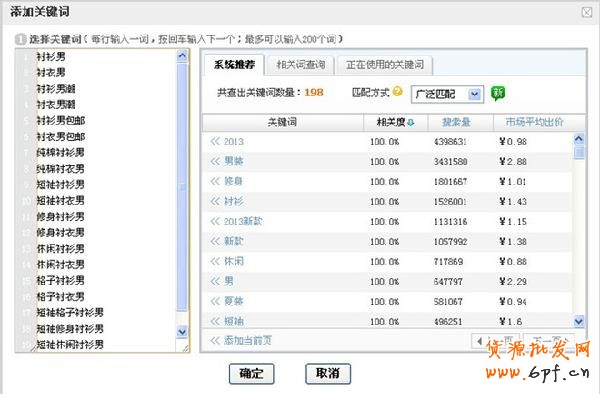Click recommendation table scrollbar down arrow
Screen dimensions: 600x394
point(579,321)
